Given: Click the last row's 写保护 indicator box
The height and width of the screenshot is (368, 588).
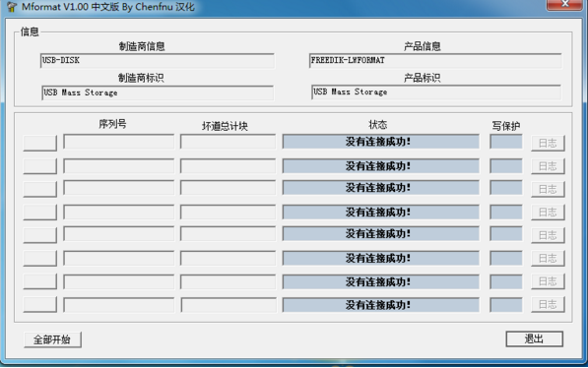Looking at the screenshot, I should click(506, 305).
